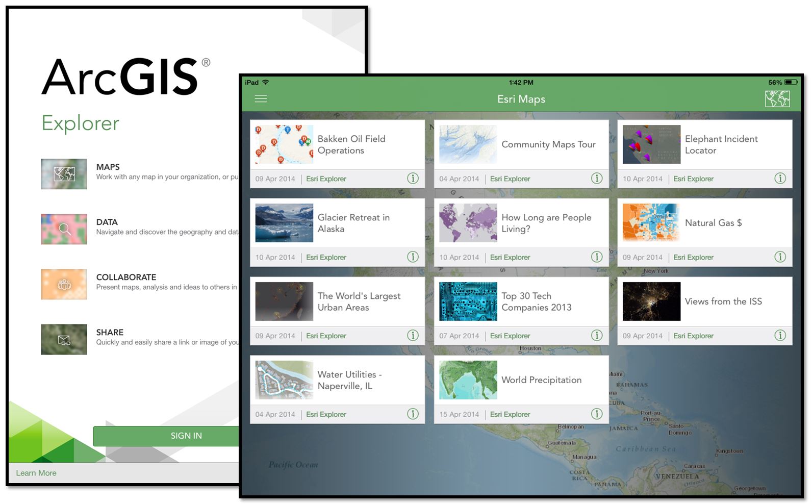The height and width of the screenshot is (504, 812).
Task: Select the Elephant Incident Locator title
Action: click(721, 144)
